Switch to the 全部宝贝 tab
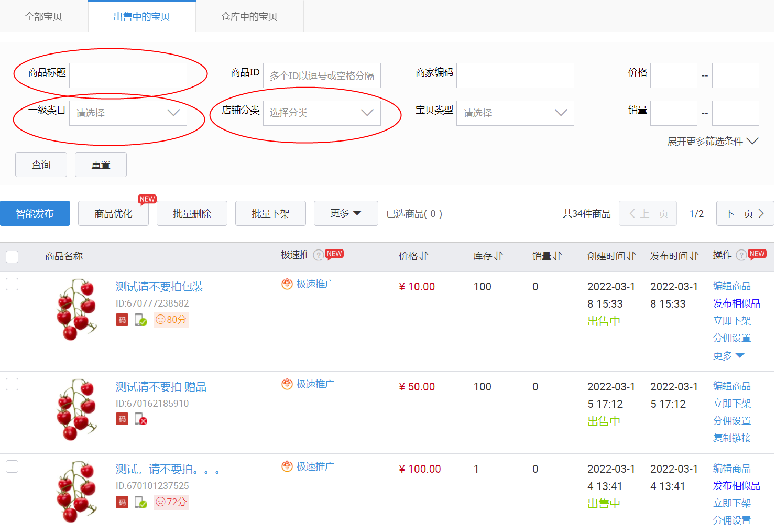The image size is (776, 532). [x=43, y=17]
